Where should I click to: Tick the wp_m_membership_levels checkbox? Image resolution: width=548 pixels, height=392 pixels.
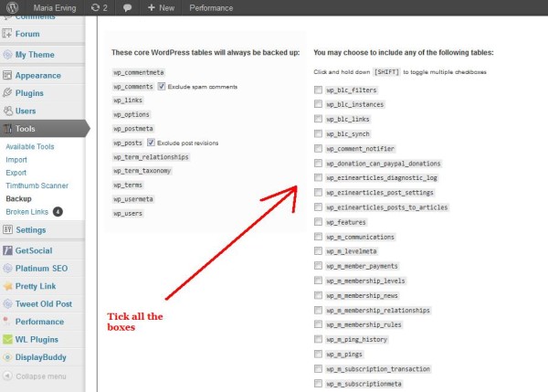(x=318, y=281)
